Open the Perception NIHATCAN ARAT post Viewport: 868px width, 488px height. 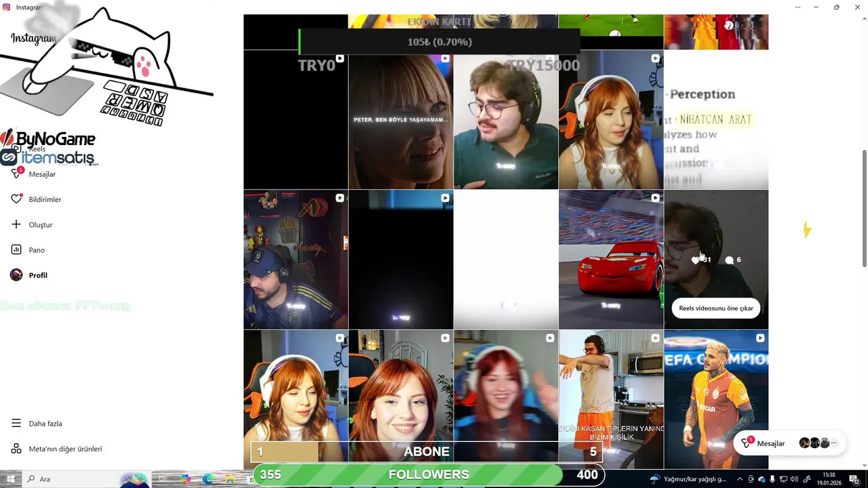[716, 119]
